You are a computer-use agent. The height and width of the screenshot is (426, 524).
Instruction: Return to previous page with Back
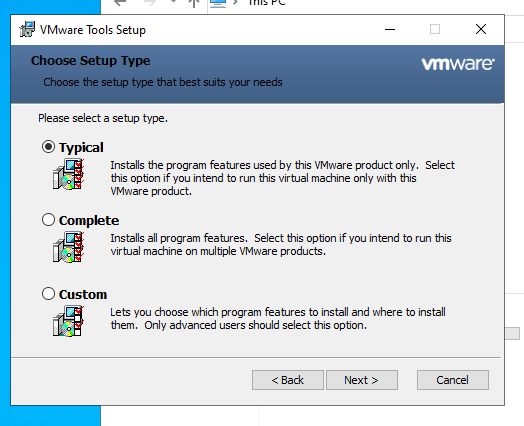click(x=288, y=380)
